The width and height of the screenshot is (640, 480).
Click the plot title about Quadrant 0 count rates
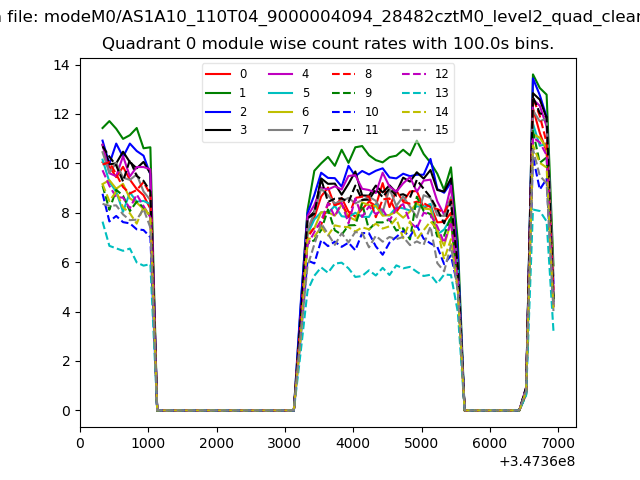point(328,44)
